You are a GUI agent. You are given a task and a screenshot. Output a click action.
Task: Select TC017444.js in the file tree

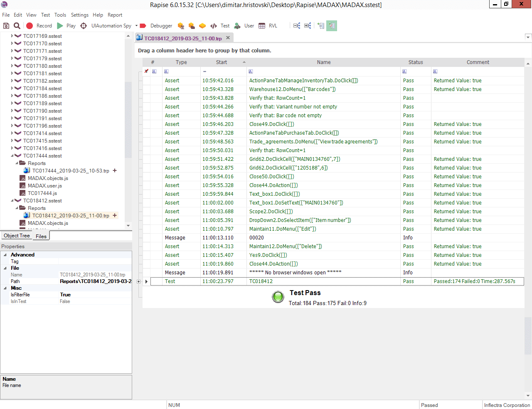pos(42,193)
